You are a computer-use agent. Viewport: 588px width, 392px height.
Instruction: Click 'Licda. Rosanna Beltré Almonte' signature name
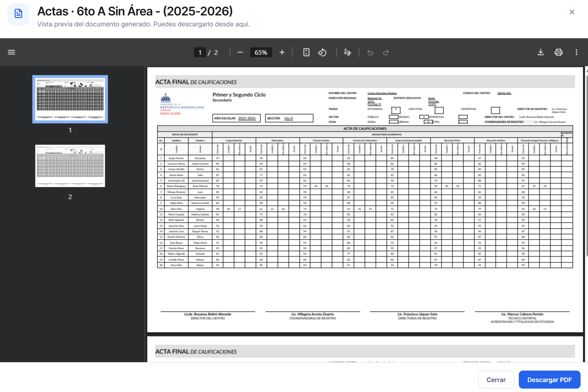[207, 314]
